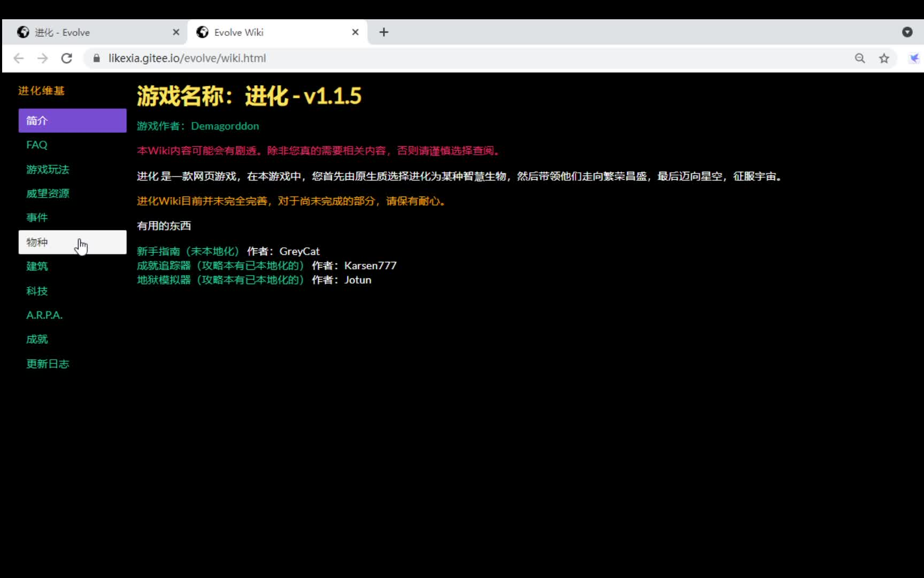Close the Evolve Wiki tab
Viewport: 924px width, 578px height.
[x=355, y=32]
